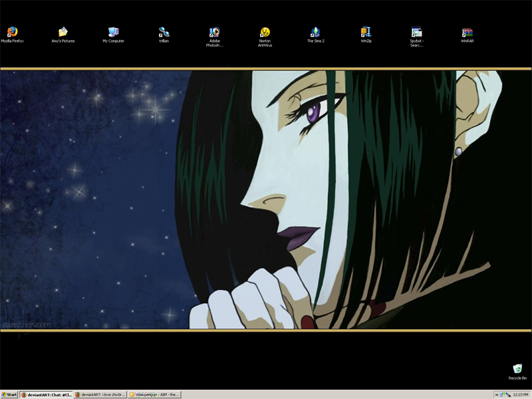
Task: Select the My Computer desktop icon
Action: [x=113, y=35]
